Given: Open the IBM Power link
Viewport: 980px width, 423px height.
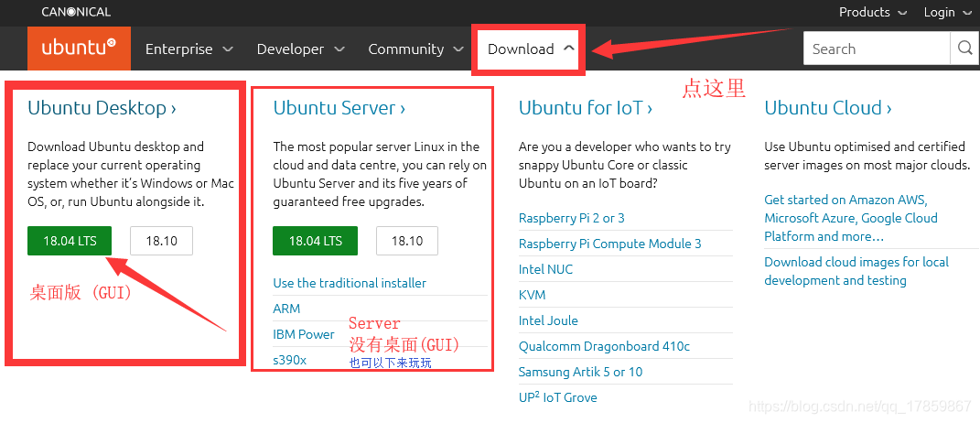Looking at the screenshot, I should click(x=303, y=334).
